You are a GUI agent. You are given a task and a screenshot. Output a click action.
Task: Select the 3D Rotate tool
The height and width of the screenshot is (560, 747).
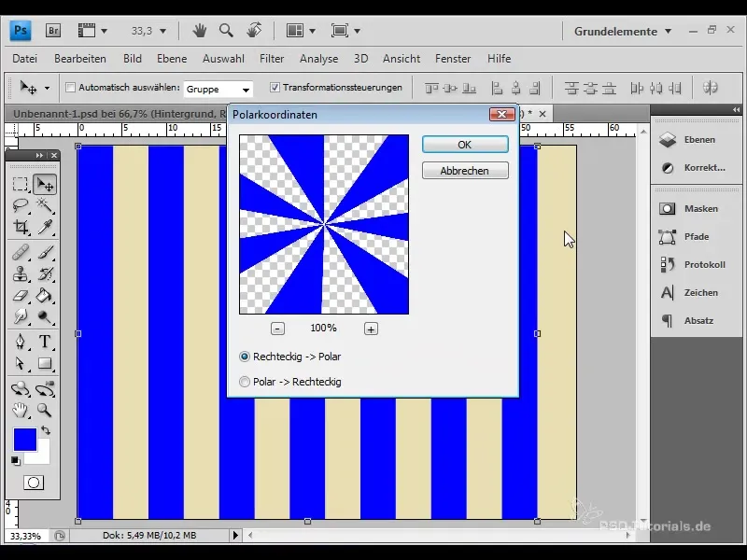click(x=20, y=388)
